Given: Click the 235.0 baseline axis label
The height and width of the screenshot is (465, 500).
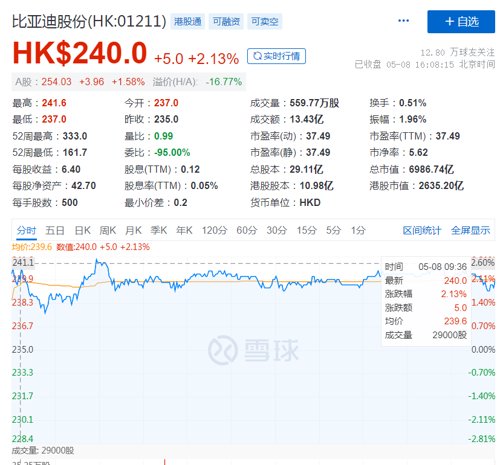Looking at the screenshot, I should (x=23, y=350).
